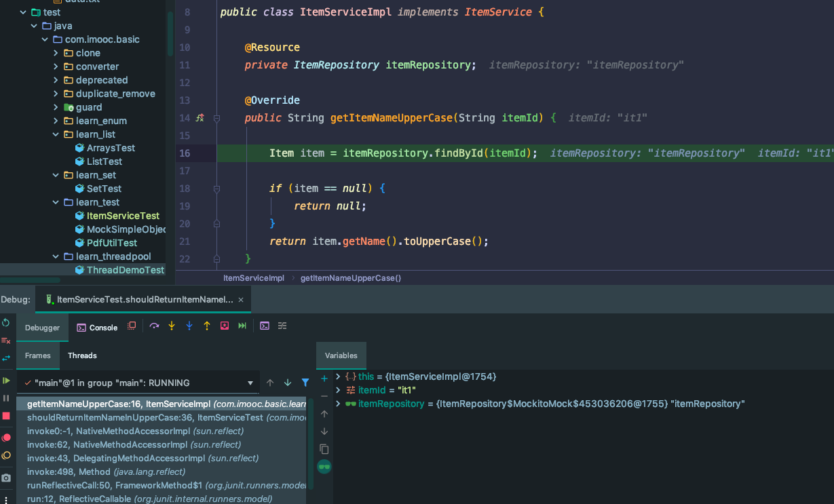Expand the itemRepository variable node
The image size is (834, 504).
[x=338, y=404]
